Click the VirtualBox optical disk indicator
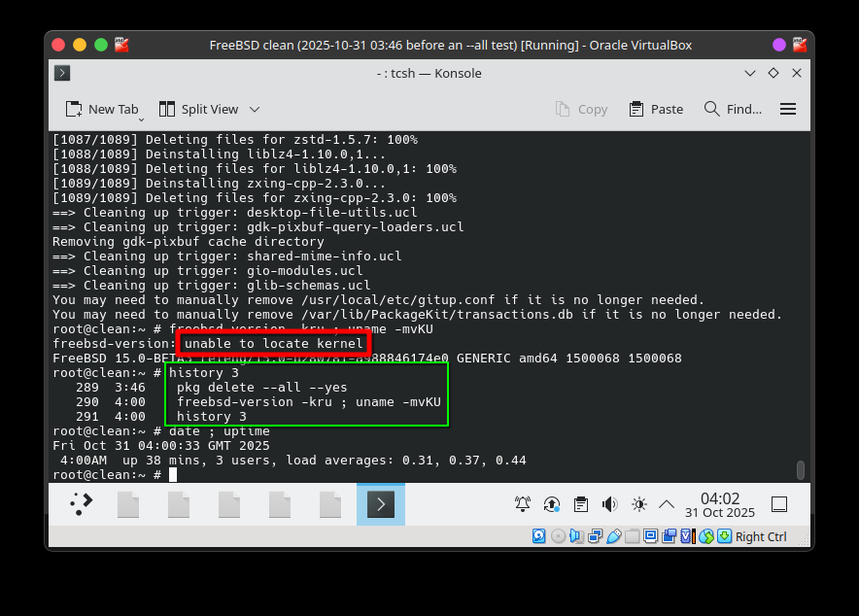 558,536
